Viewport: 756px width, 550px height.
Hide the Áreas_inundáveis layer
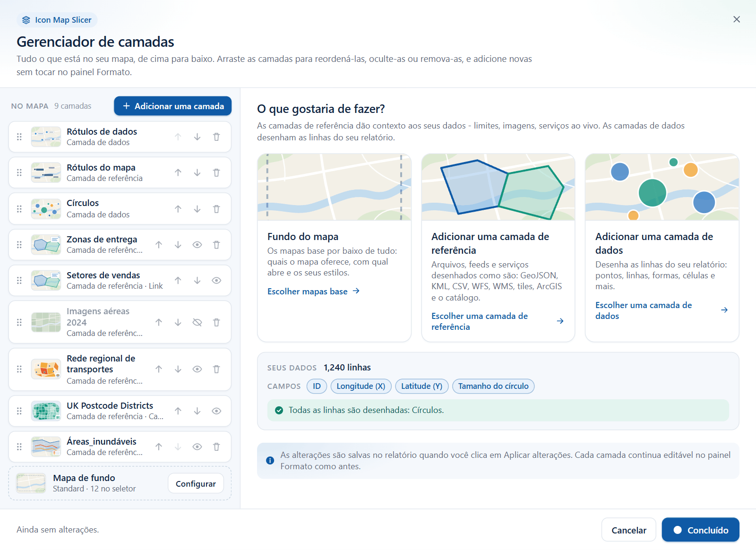pos(197,447)
